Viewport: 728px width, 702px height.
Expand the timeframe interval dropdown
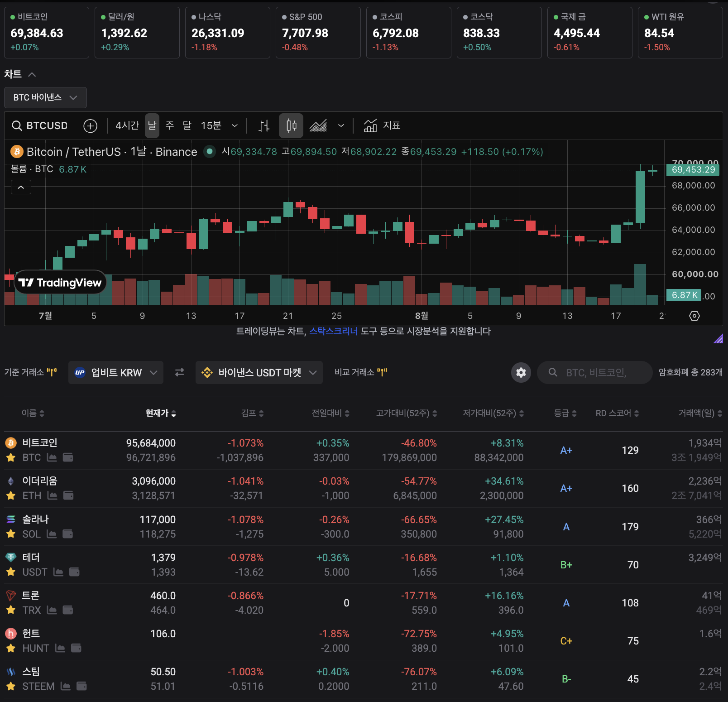tap(235, 125)
